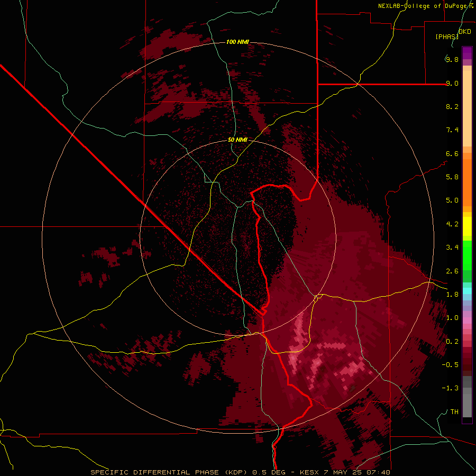Screen dimensions: 476x476
Task: Click the 7.4 value on the color scale
Action: click(x=452, y=130)
